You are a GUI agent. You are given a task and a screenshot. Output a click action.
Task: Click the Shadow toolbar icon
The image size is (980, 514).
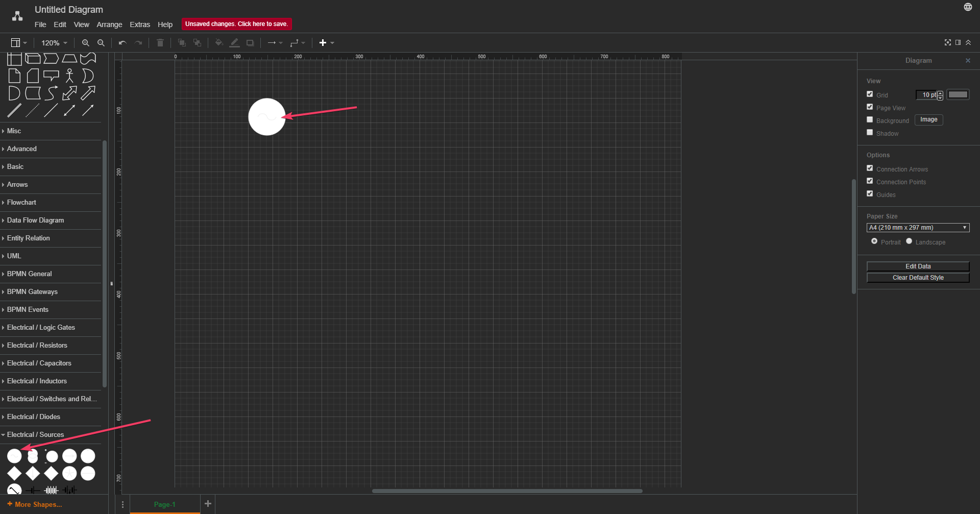pos(250,43)
